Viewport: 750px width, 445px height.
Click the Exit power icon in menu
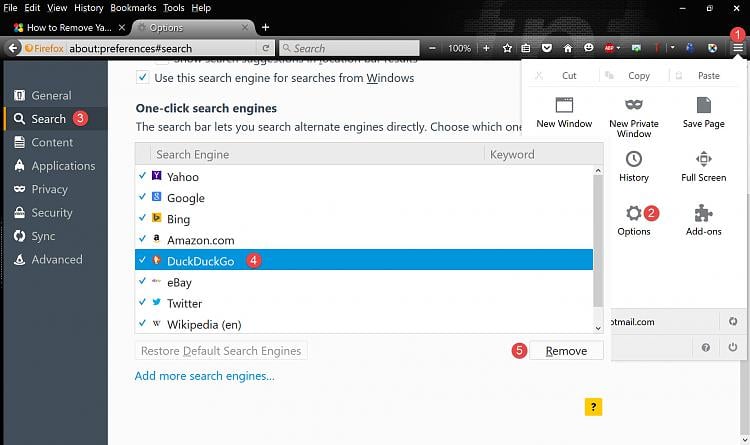pos(733,347)
